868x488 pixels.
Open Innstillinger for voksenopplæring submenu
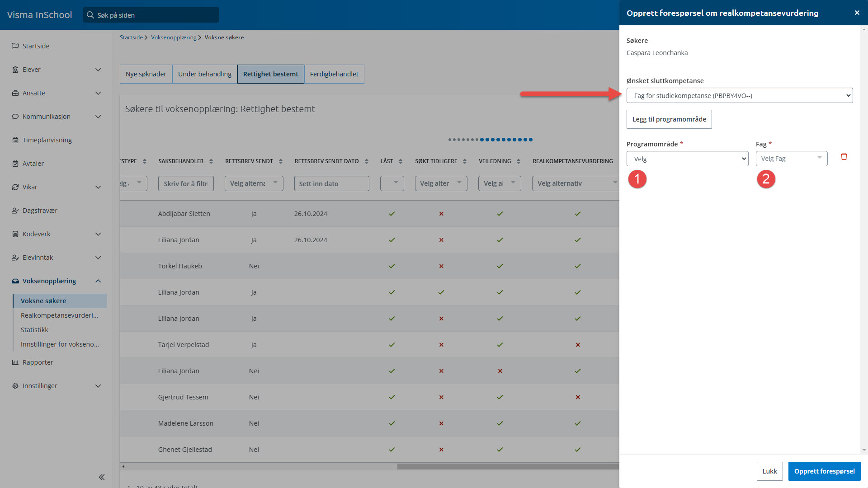[x=60, y=344]
